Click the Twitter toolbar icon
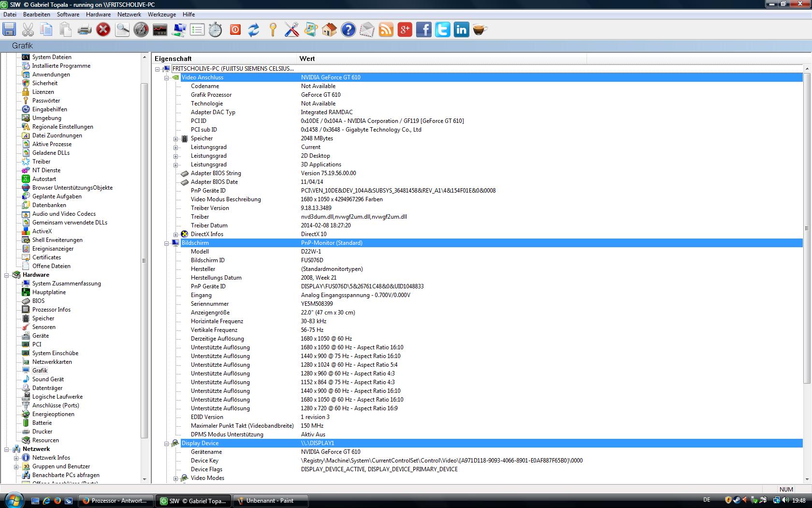Viewport: 812px width, 508px height. tap(443, 30)
